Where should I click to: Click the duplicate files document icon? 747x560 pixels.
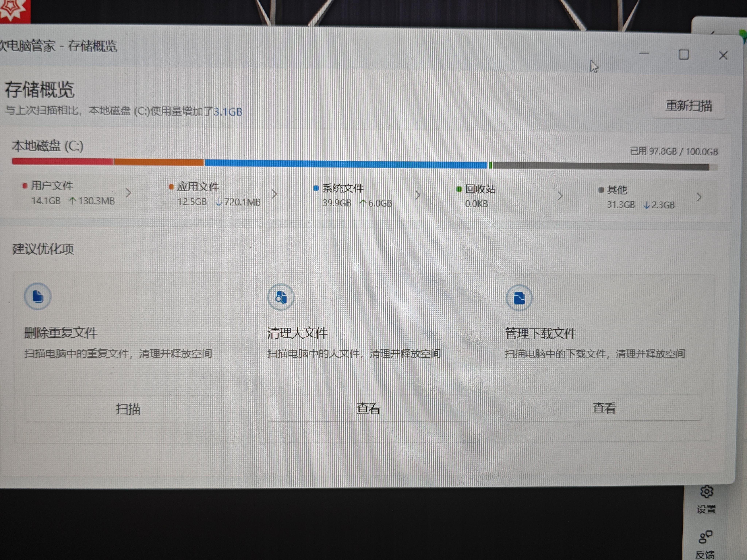tap(38, 296)
